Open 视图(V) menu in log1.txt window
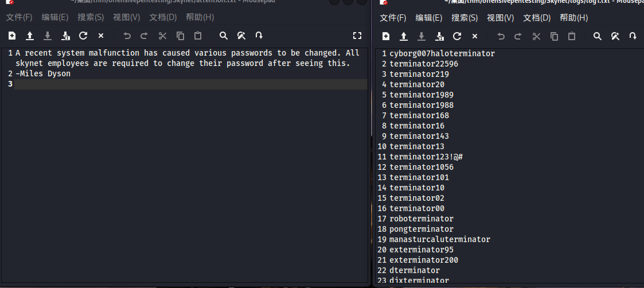Image resolution: width=644 pixels, height=288 pixels. [501, 18]
